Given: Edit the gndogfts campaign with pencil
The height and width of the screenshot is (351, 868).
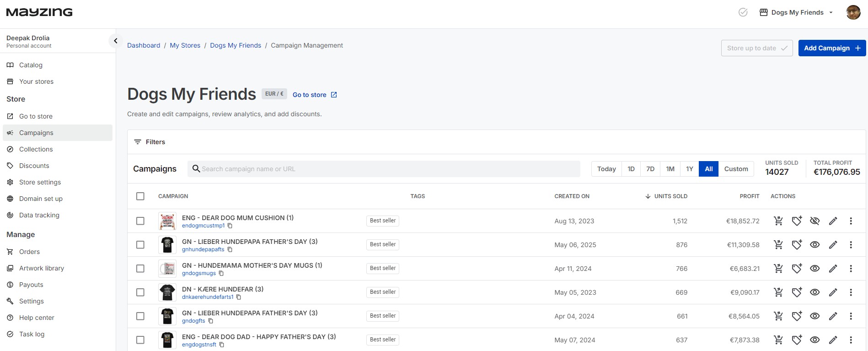Looking at the screenshot, I should coord(833,316).
